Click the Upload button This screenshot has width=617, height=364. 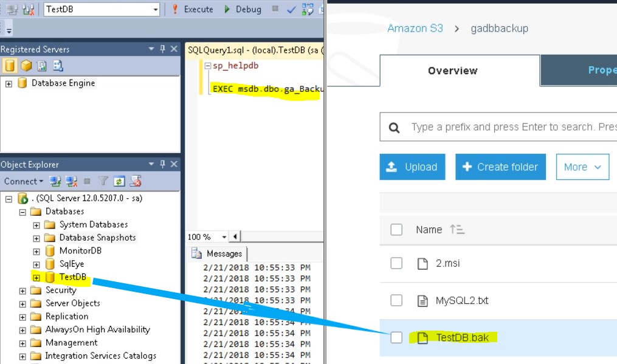pyautogui.click(x=412, y=167)
